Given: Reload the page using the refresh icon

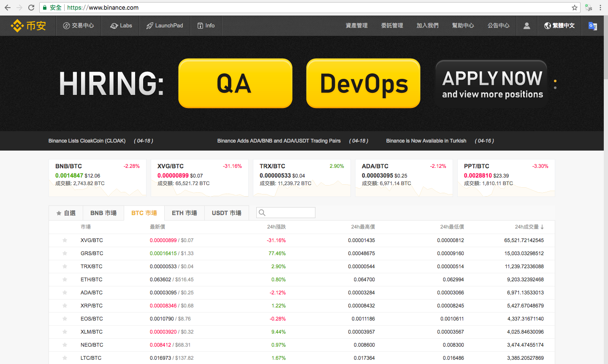Looking at the screenshot, I should [x=31, y=8].
